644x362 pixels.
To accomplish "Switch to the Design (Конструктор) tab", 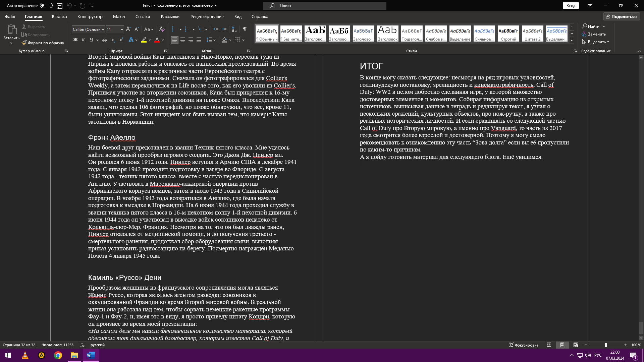I will click(90, 16).
